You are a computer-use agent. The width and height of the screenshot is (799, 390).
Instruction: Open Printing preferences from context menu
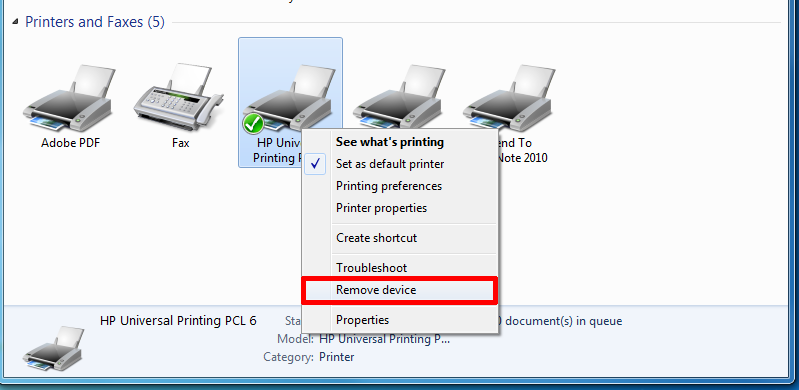389,186
